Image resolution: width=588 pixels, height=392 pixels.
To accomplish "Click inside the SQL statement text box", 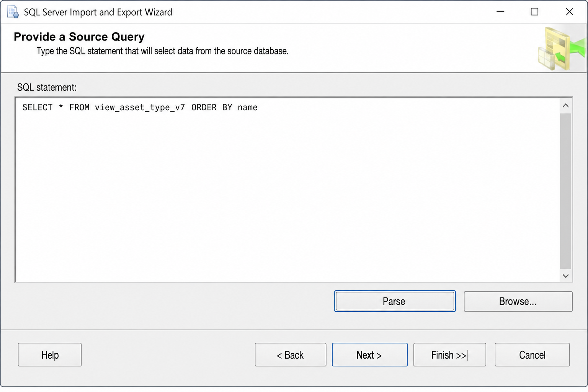I will tap(287, 190).
